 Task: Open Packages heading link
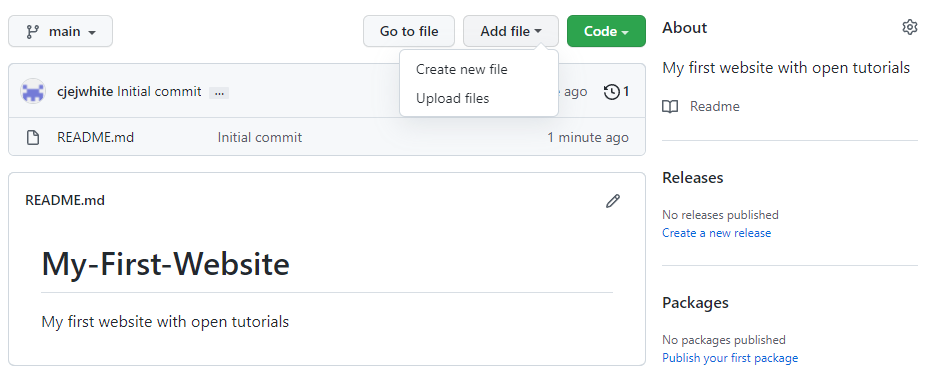(695, 303)
